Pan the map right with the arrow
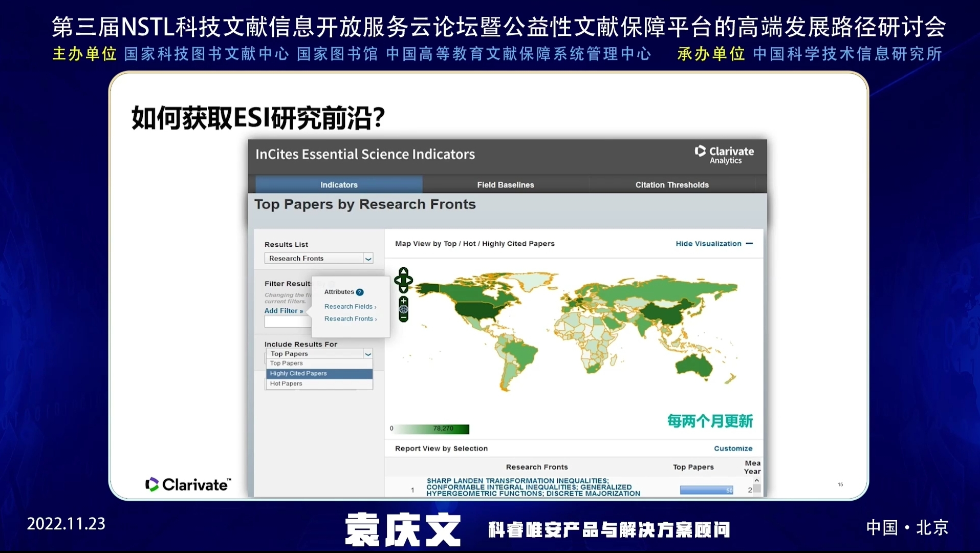This screenshot has width=980, height=553. [409, 280]
